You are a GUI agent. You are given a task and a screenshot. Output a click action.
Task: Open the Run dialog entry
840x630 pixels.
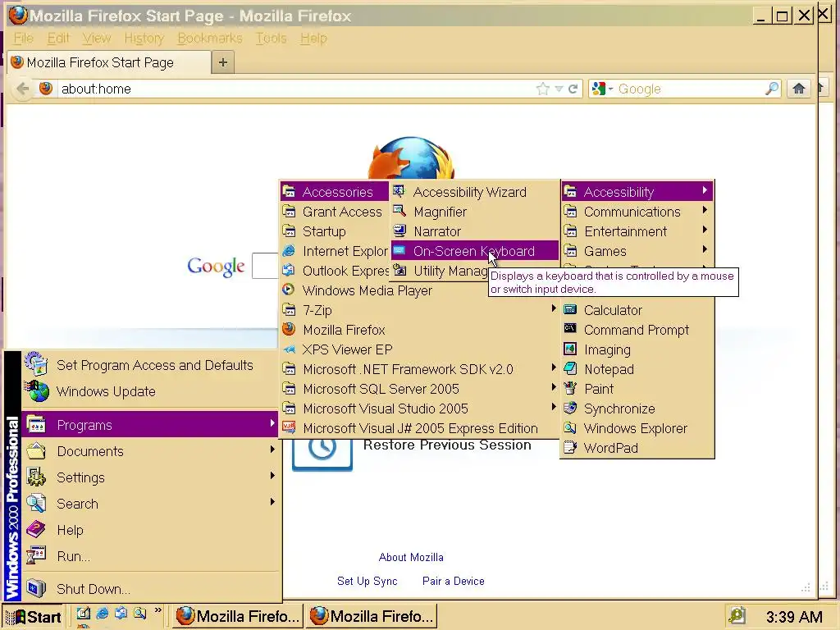coord(150,556)
